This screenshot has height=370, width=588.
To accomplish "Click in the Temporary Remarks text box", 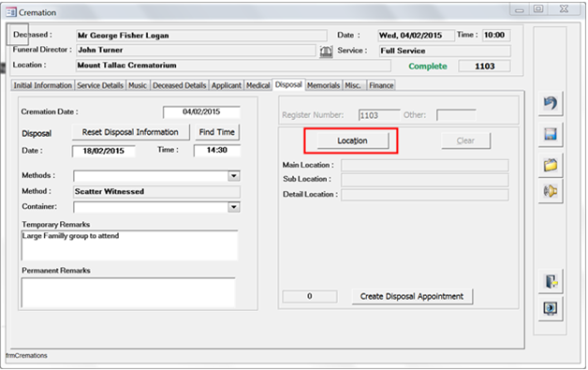I will [x=129, y=245].
